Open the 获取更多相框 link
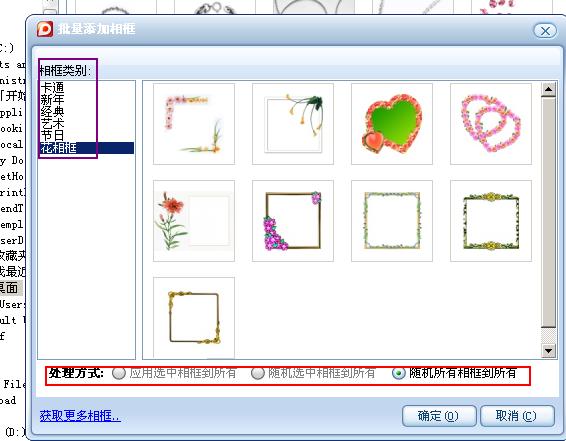 pyautogui.click(x=80, y=416)
